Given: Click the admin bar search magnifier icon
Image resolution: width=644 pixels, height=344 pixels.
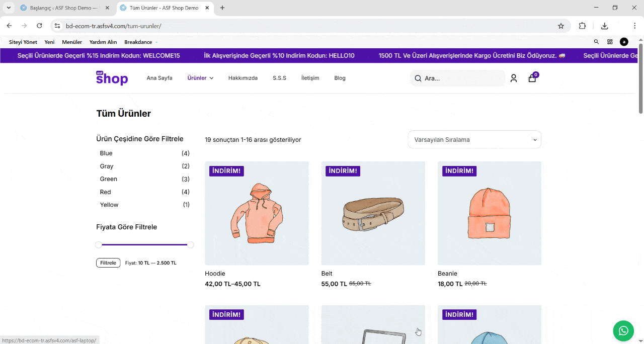Looking at the screenshot, I should point(596,42).
